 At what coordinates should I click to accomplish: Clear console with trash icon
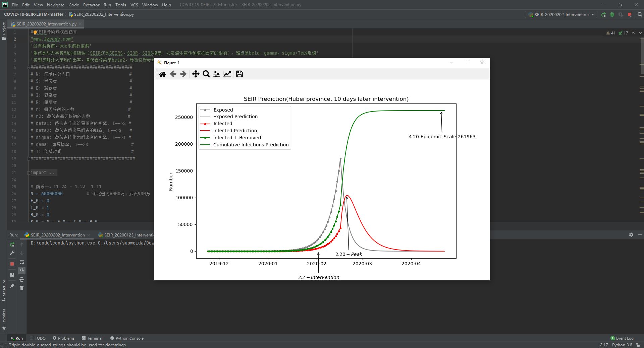(22, 288)
